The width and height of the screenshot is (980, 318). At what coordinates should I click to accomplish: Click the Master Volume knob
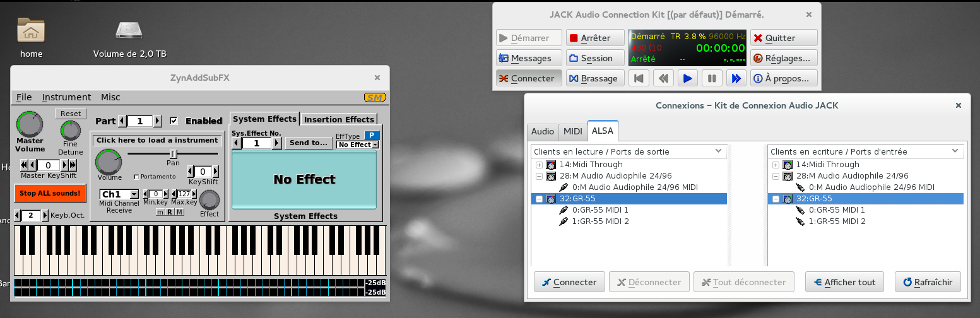pos(30,124)
